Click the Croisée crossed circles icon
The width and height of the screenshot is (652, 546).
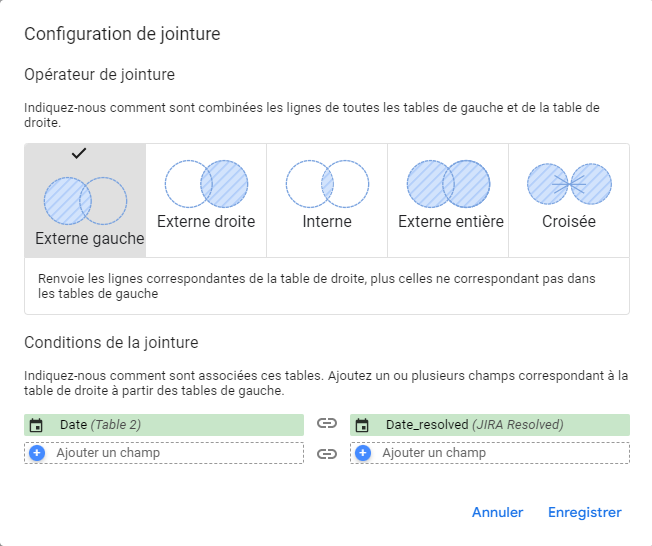[569, 184]
